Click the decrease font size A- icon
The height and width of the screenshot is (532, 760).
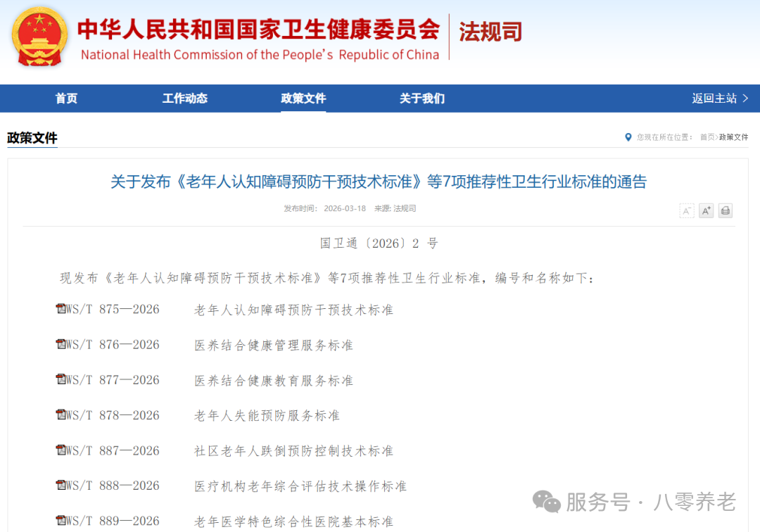click(x=686, y=210)
